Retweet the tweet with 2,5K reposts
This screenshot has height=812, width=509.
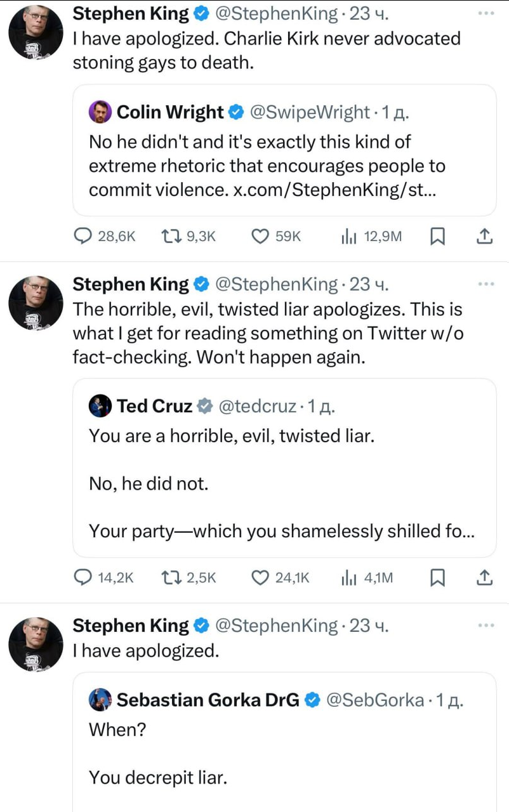pos(169,577)
